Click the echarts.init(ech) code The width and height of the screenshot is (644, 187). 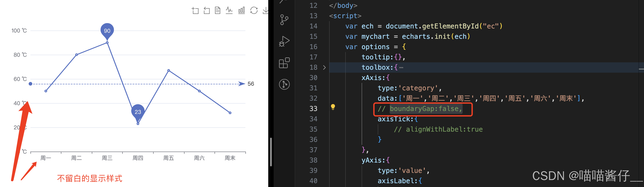[436, 37]
